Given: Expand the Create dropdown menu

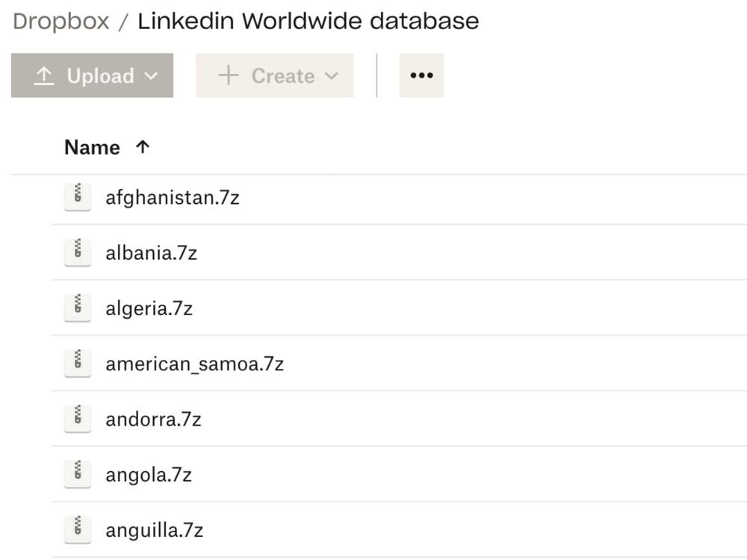Looking at the screenshot, I should point(274,75).
